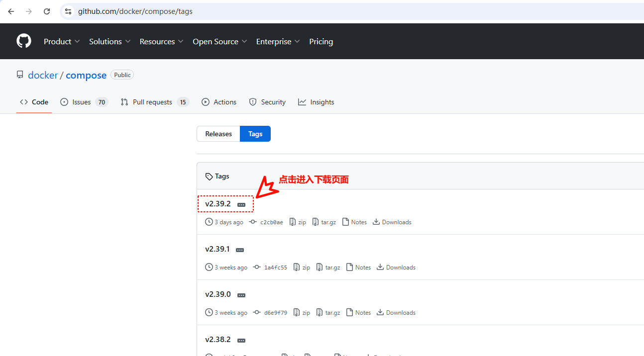Open Notes for v2.39.2

[354, 222]
